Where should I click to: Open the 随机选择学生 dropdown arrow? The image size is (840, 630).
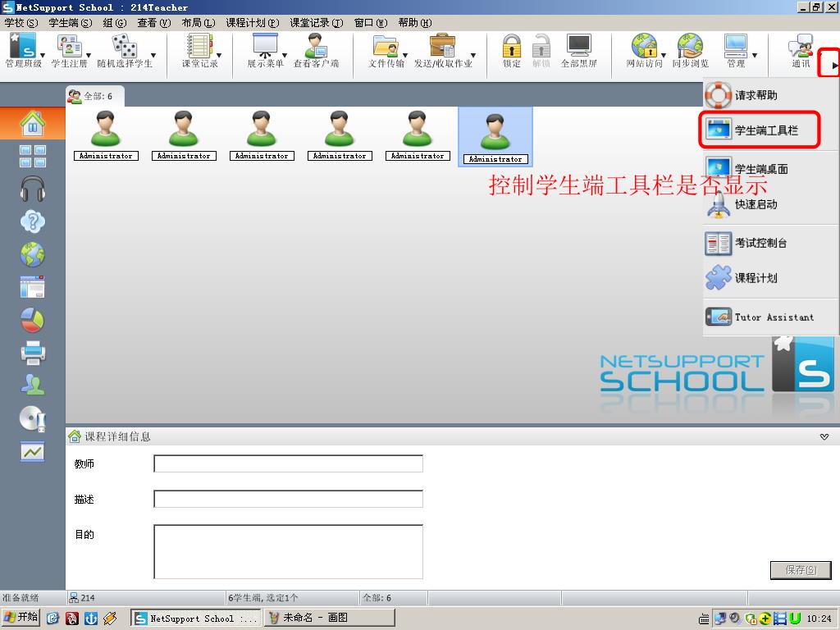tap(153, 55)
